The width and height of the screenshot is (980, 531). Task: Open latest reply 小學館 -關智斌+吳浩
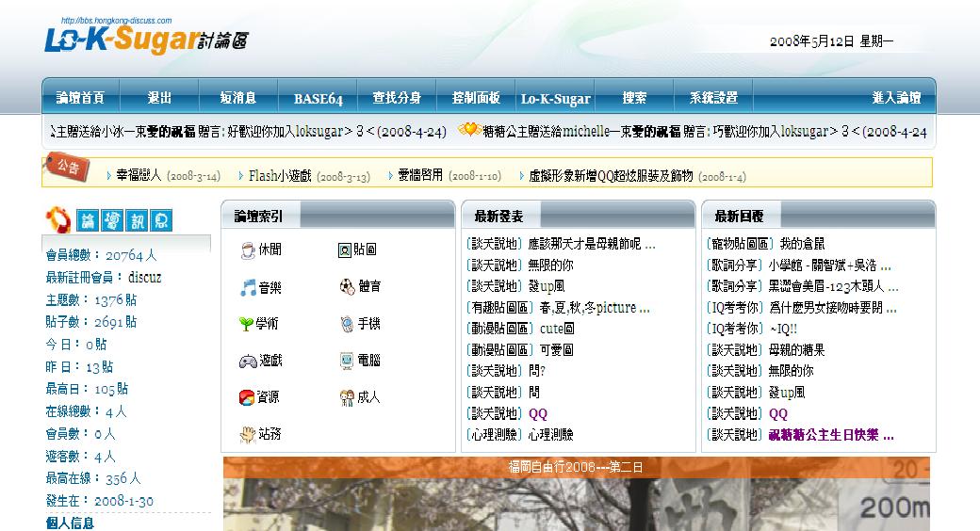tap(829, 265)
